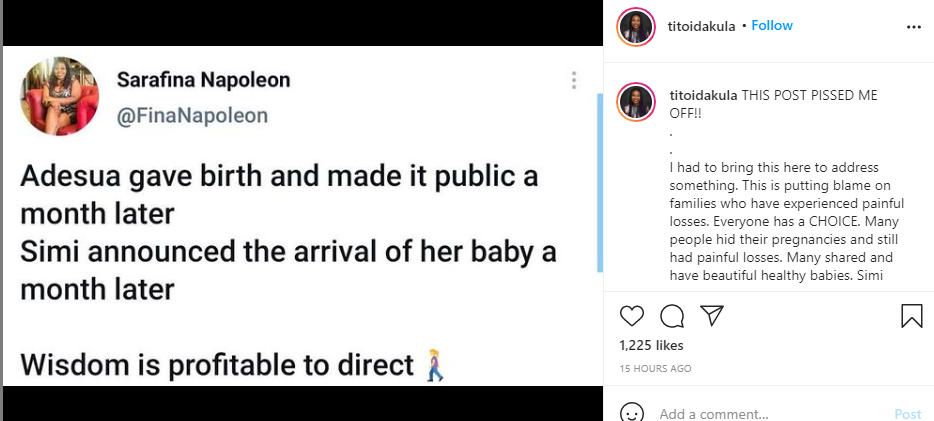Follow the titoidakula account

coord(772,25)
